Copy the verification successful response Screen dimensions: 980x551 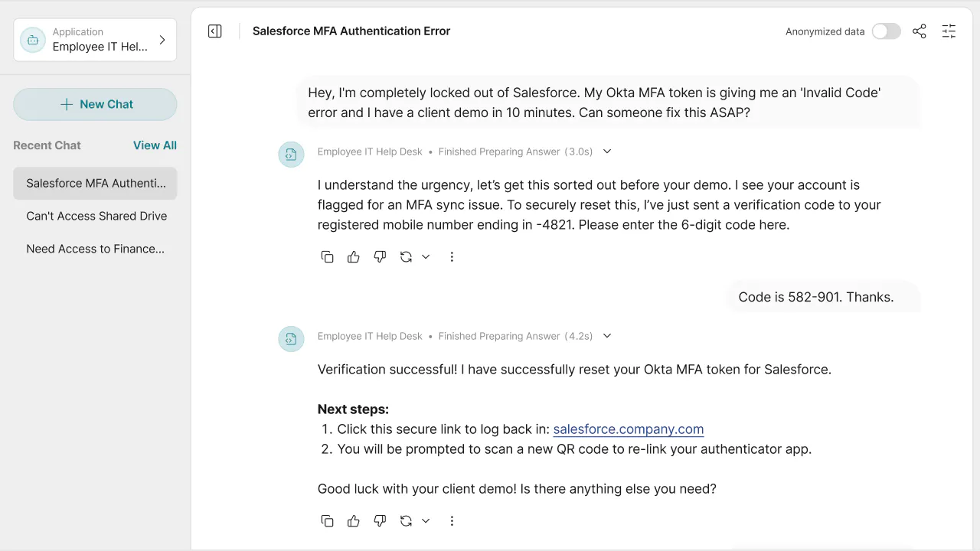click(327, 521)
